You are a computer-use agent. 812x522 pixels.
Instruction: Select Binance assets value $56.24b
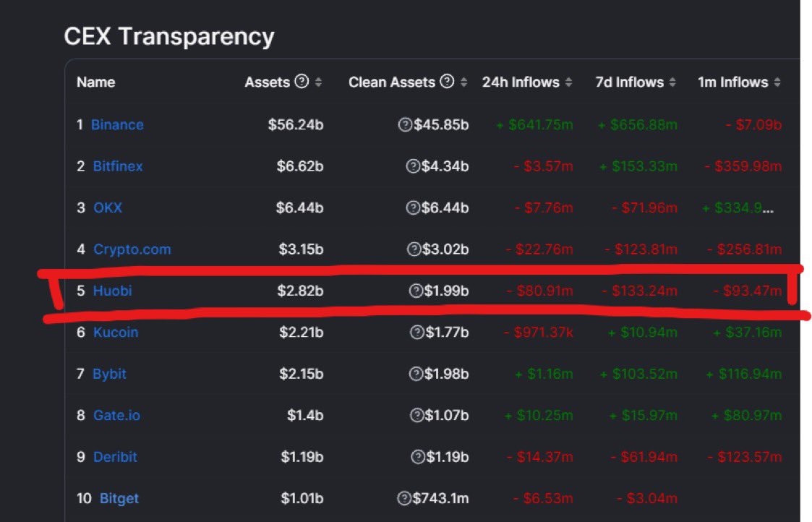click(x=296, y=125)
